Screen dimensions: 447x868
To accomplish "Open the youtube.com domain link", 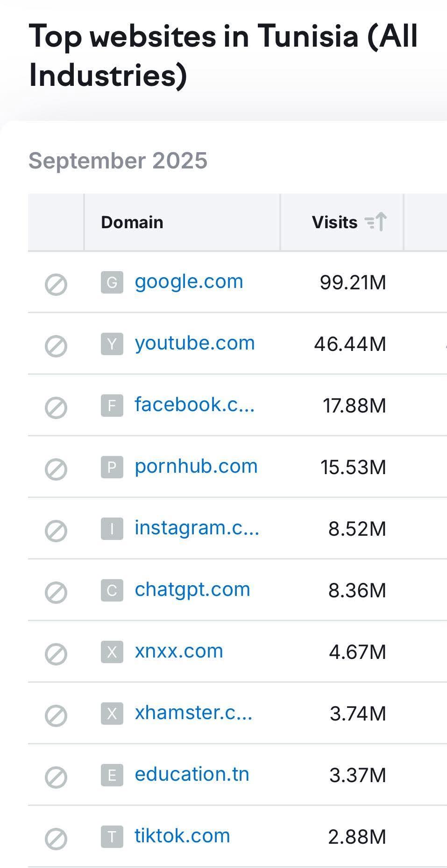I will (x=195, y=343).
